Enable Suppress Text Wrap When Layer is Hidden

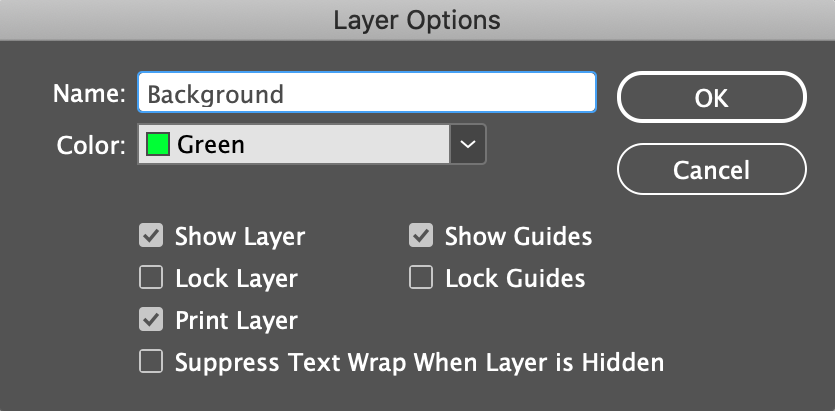click(151, 362)
